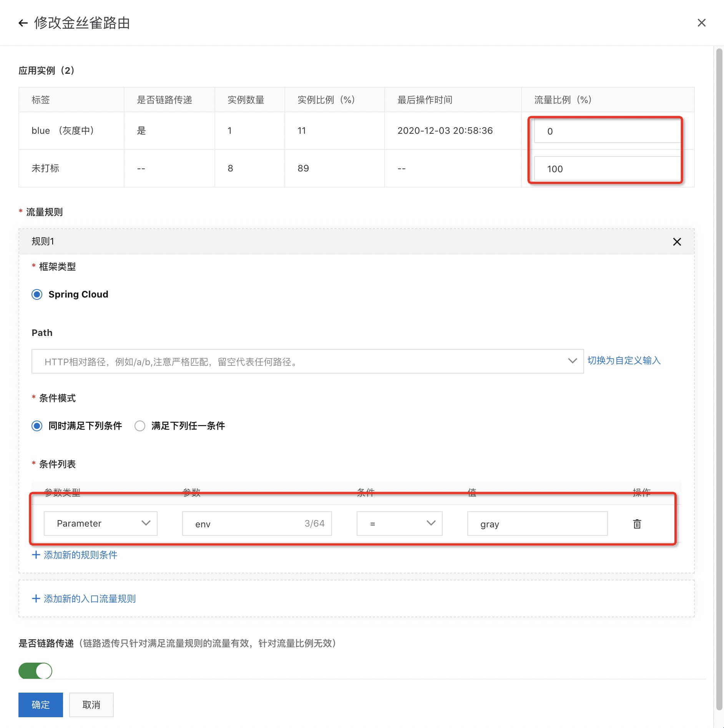The image size is (724, 728).
Task: Click the back arrow beside 修改金丝雀路由
Action: coord(23,23)
